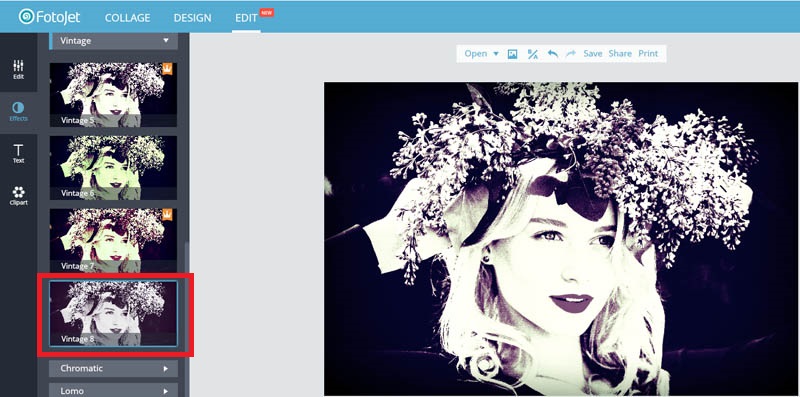Apply the Vintage 7 effect thumbnail
This screenshot has height=397, width=800.
(113, 240)
